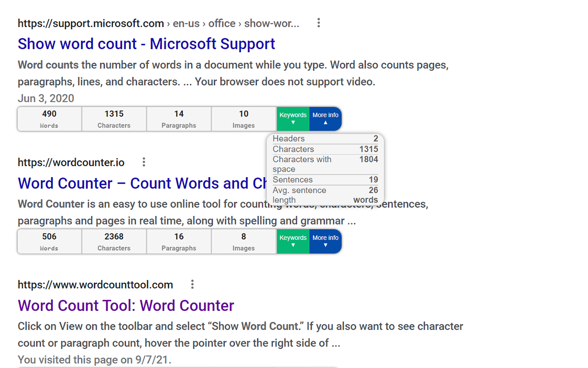588x368 pixels.
Task: Select the Headers row in More info popup
Action: [325, 138]
